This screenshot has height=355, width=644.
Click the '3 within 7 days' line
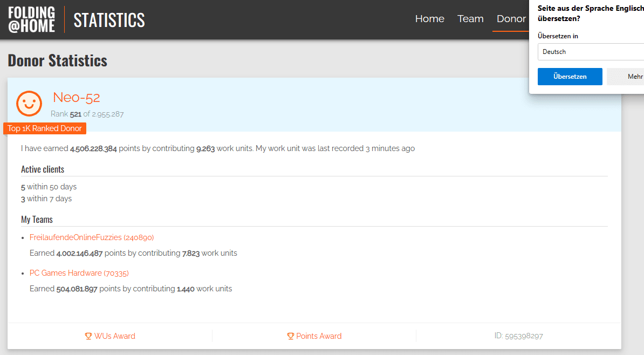[x=46, y=199]
